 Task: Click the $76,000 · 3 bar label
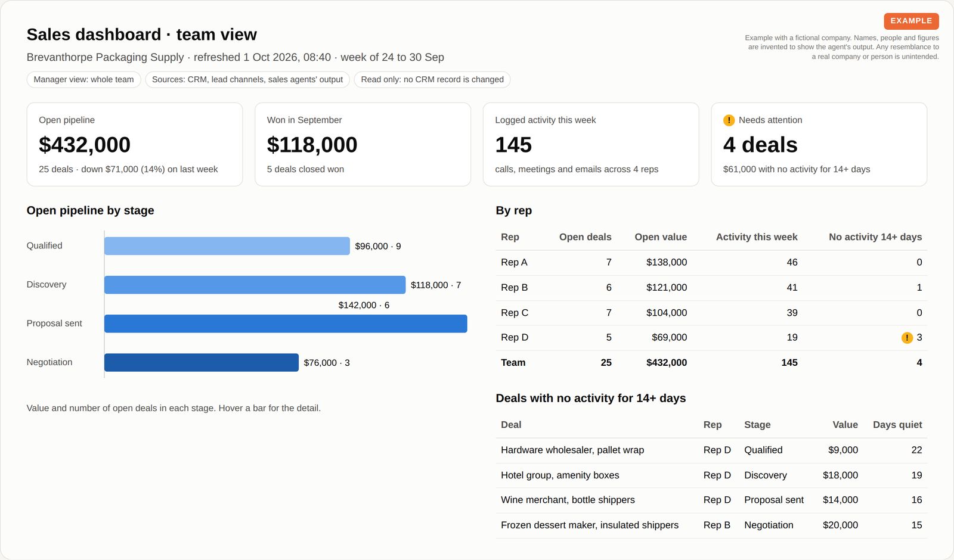point(327,362)
